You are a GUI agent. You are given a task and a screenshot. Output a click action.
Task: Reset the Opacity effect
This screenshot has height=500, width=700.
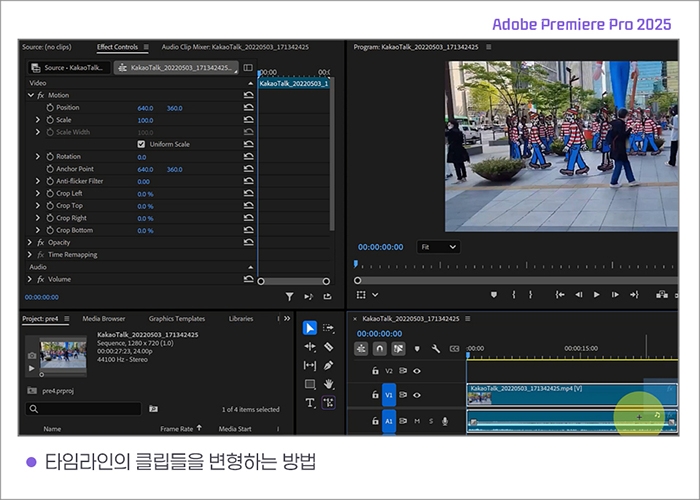click(249, 242)
